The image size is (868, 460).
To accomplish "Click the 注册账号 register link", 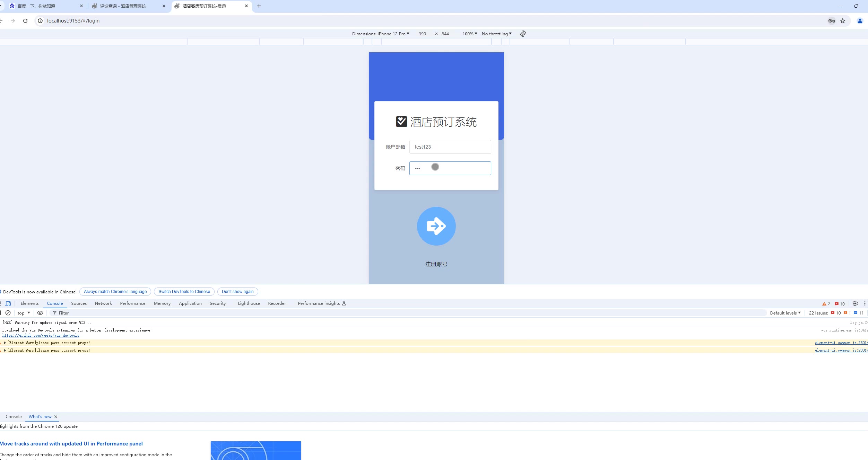I will [x=436, y=264].
